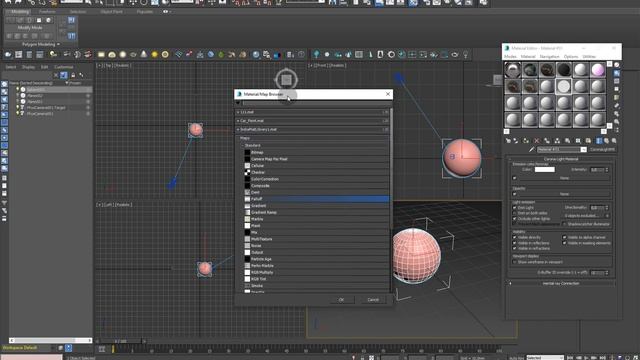
Task: Click Assign Material to Selection icon
Action: [526, 141]
